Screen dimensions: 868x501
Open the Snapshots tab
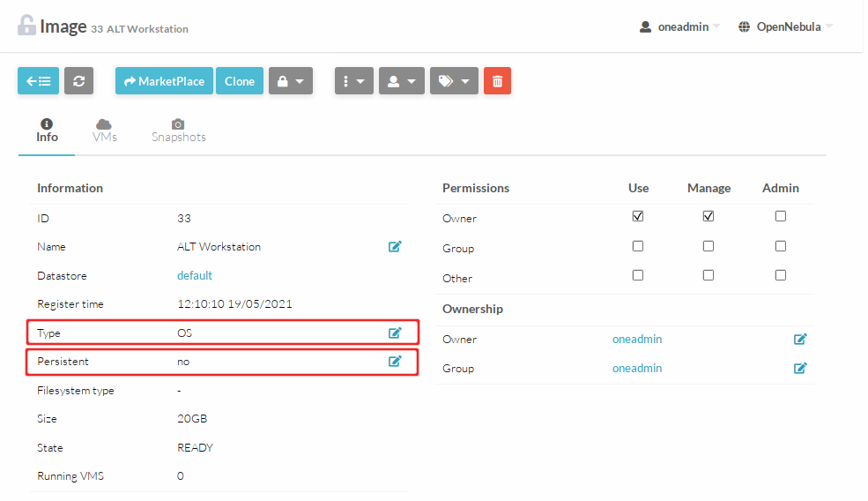point(178,131)
